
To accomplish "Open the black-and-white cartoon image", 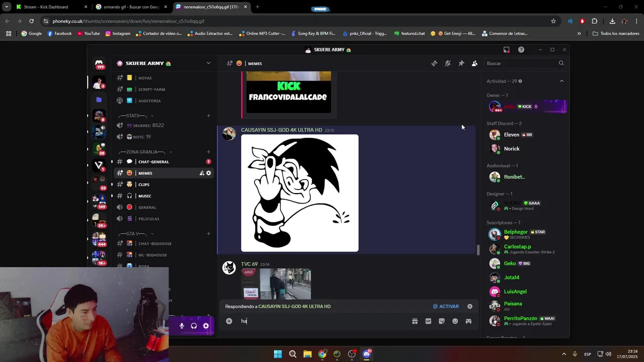I will pos(300,193).
